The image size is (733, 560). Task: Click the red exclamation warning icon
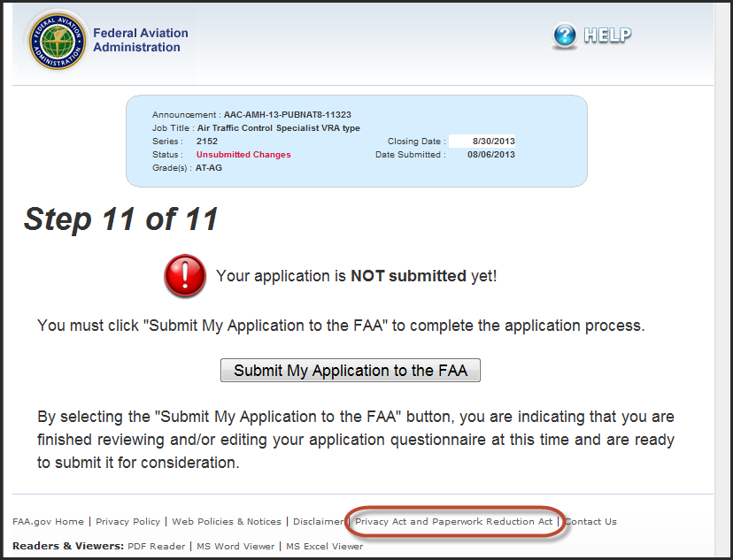(185, 276)
